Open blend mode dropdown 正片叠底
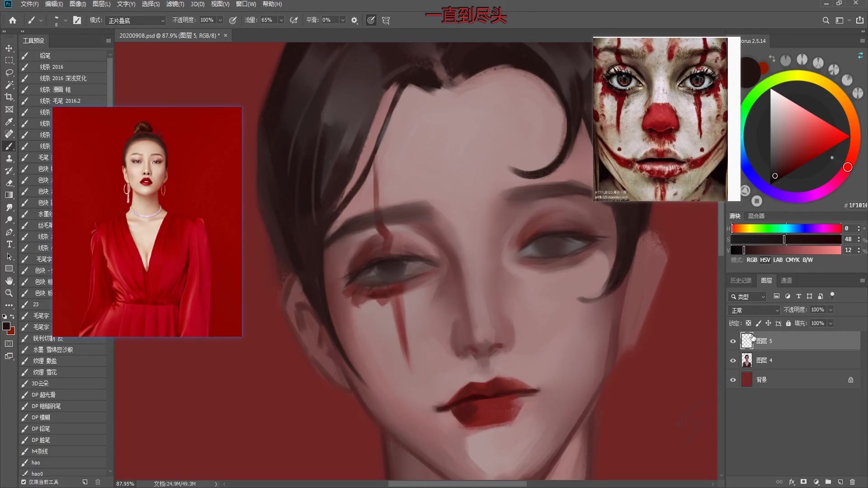 136,20
